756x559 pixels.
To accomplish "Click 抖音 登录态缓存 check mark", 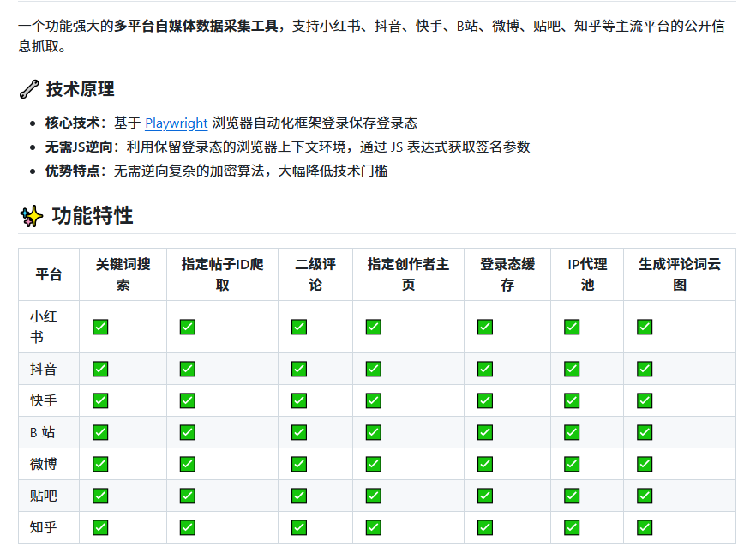I will 485,369.
